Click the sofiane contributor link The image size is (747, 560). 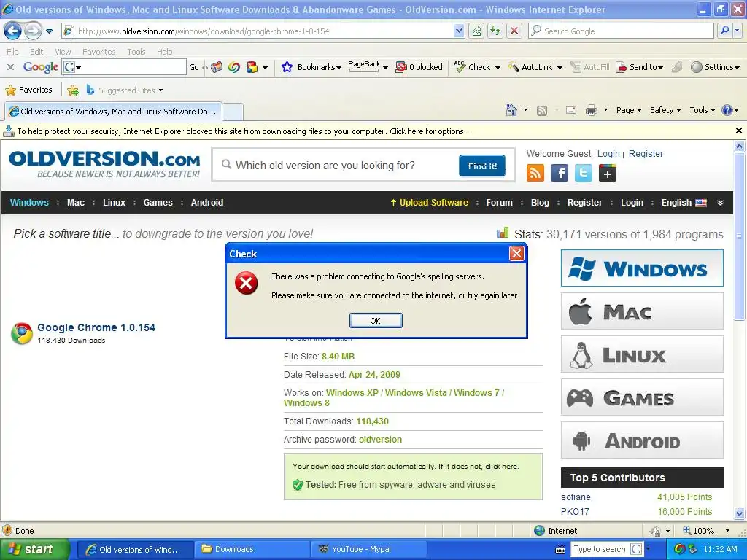pyautogui.click(x=576, y=497)
